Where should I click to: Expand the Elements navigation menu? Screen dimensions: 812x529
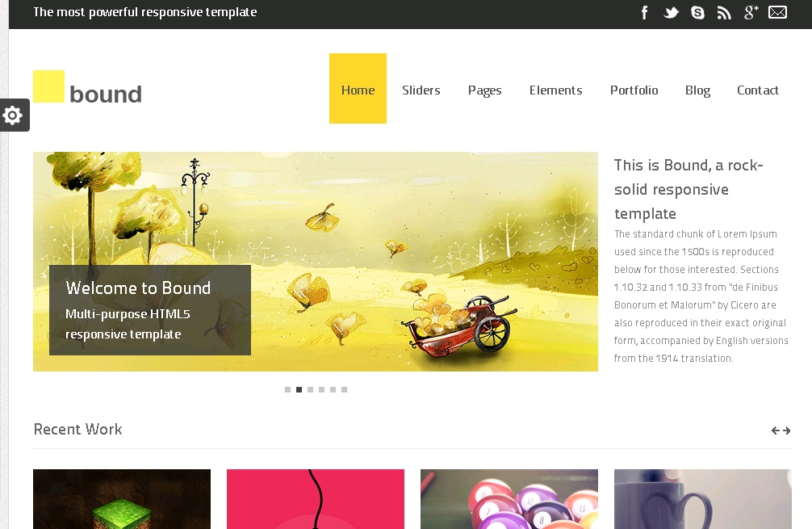(555, 90)
